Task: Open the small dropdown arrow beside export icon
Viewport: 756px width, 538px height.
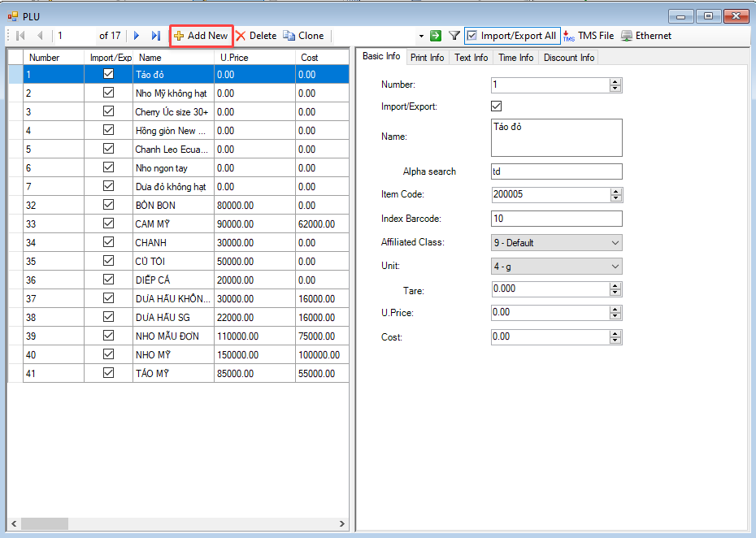Action: (x=421, y=37)
